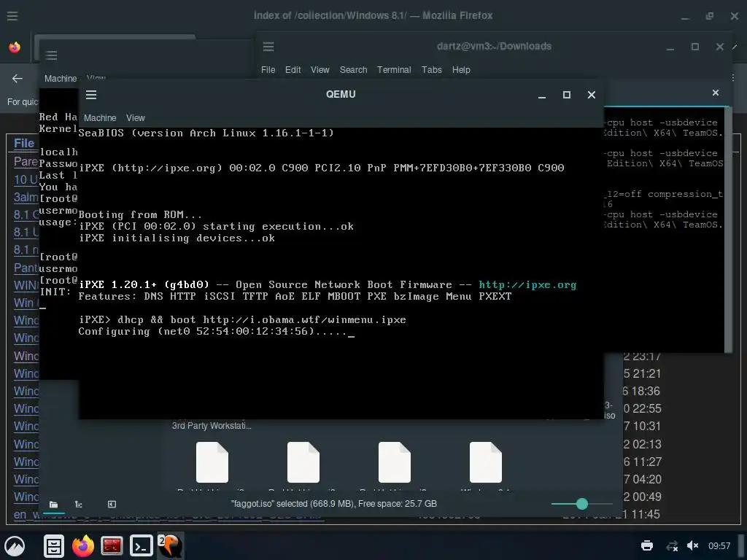
Task: Open Edit menu in terminal window
Action: [x=293, y=69]
